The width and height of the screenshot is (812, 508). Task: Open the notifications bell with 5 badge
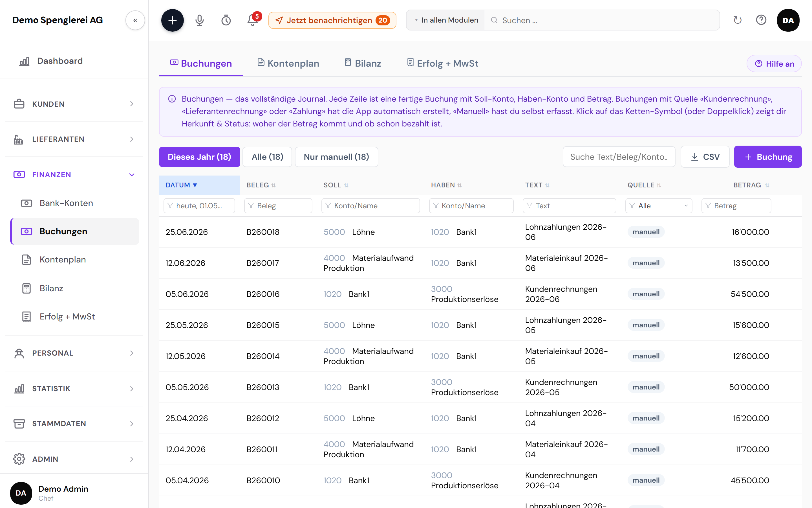point(253,20)
